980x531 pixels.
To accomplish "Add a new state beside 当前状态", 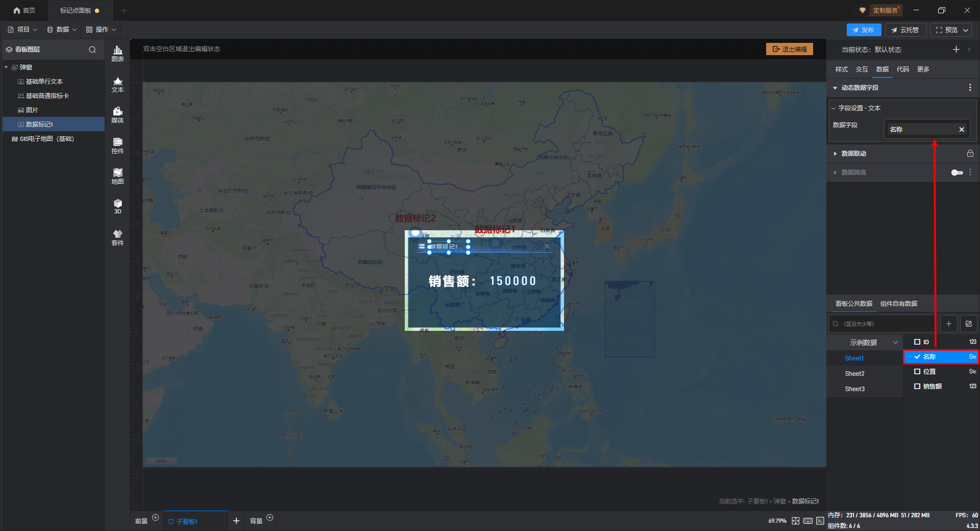I will [x=956, y=50].
